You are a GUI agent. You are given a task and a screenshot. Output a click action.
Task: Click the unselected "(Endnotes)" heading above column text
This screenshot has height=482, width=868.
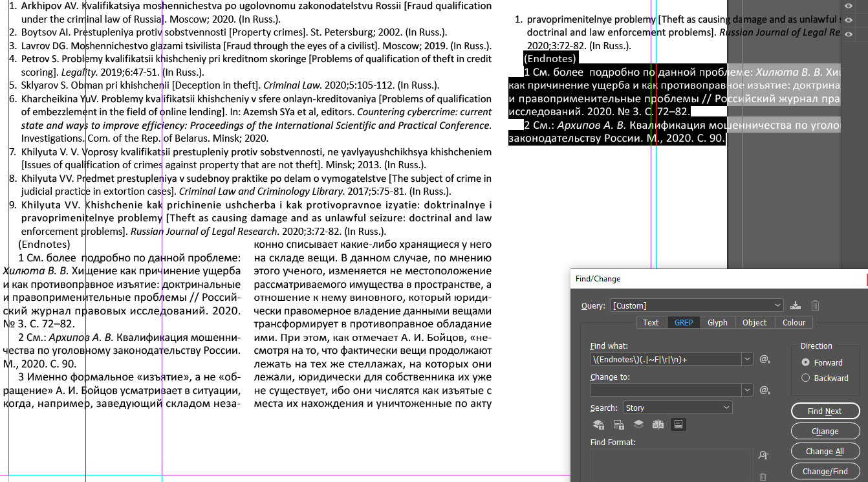point(45,245)
